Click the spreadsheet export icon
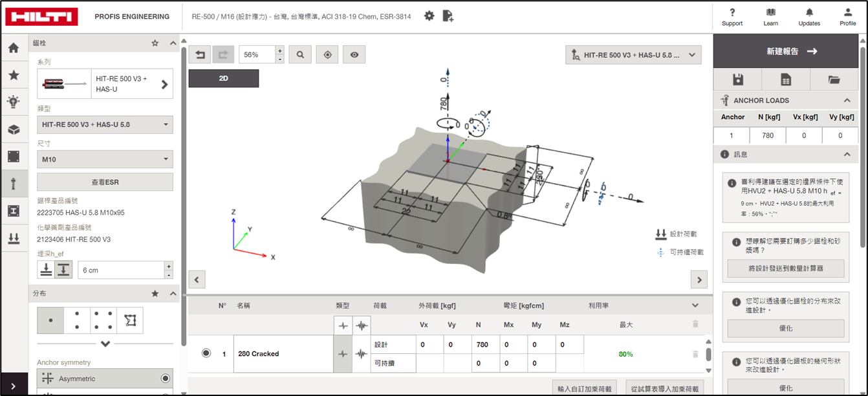The width and height of the screenshot is (868, 396). pos(786,80)
